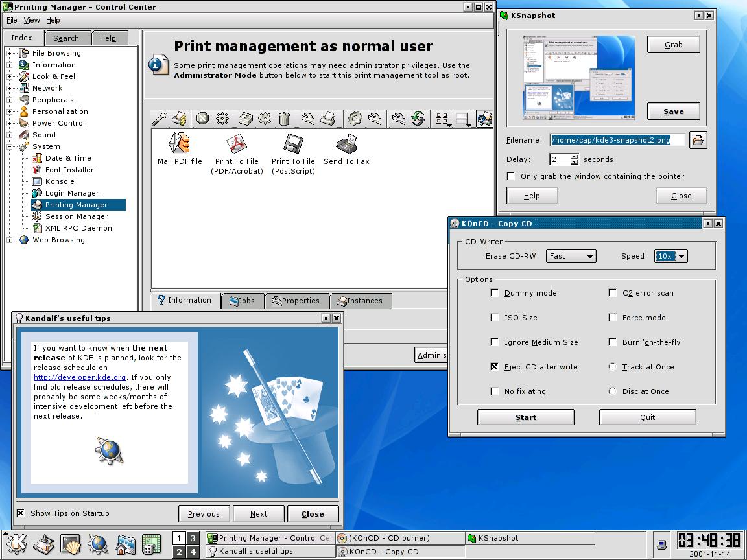Screen dimensions: 747x560
Task: Click the Filename input field in KSnapshot
Action: 617,140
